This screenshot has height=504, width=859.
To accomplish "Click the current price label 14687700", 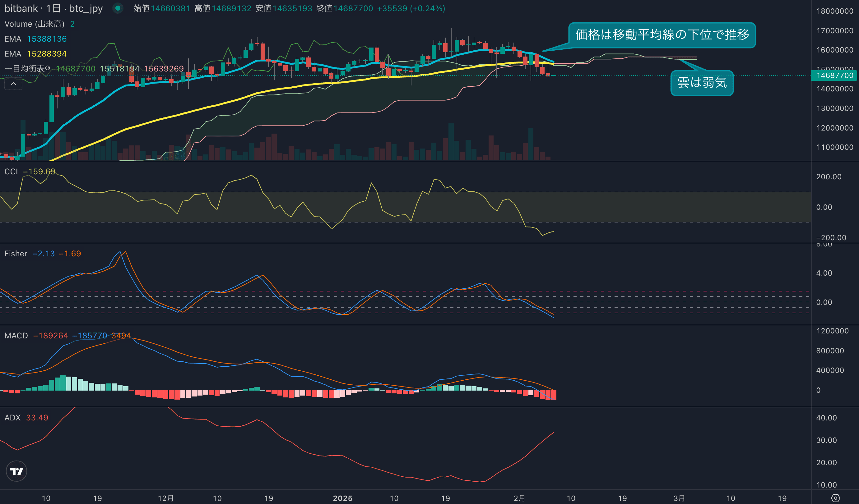I will pyautogui.click(x=834, y=75).
